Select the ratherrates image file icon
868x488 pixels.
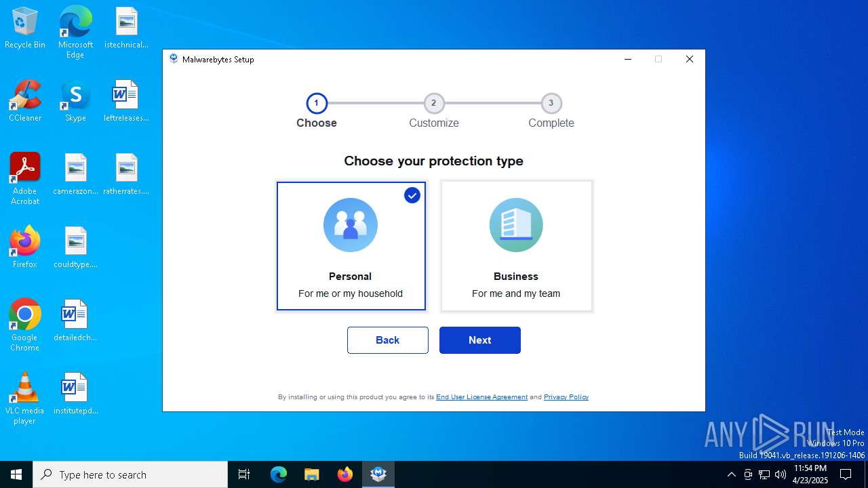coord(126,175)
